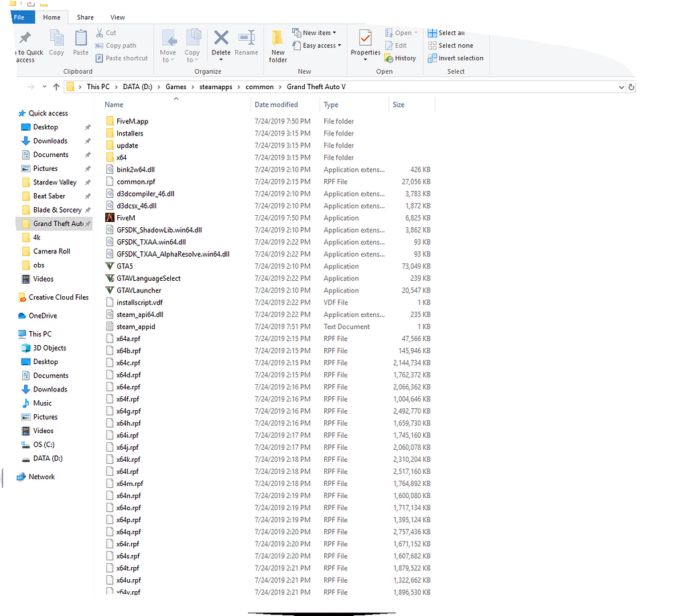The image size is (686, 616).
Task: Refresh the folder with the refresh icon
Action: click(x=630, y=86)
